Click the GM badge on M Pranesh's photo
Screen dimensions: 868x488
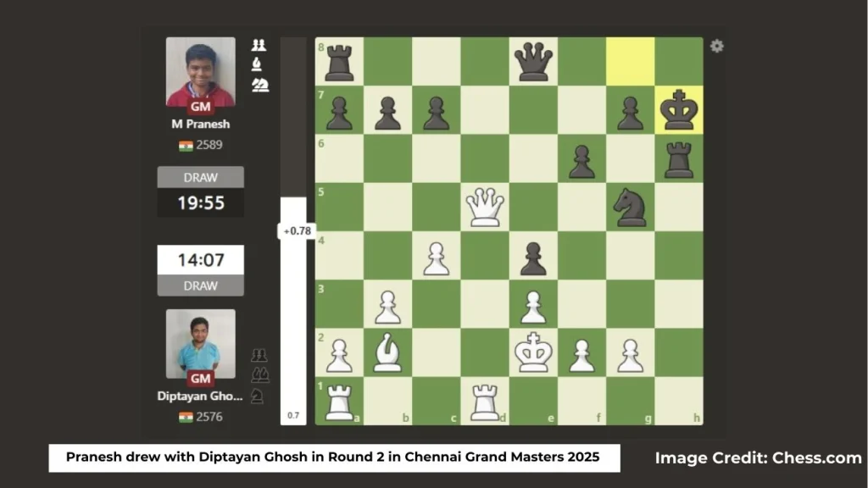click(200, 108)
